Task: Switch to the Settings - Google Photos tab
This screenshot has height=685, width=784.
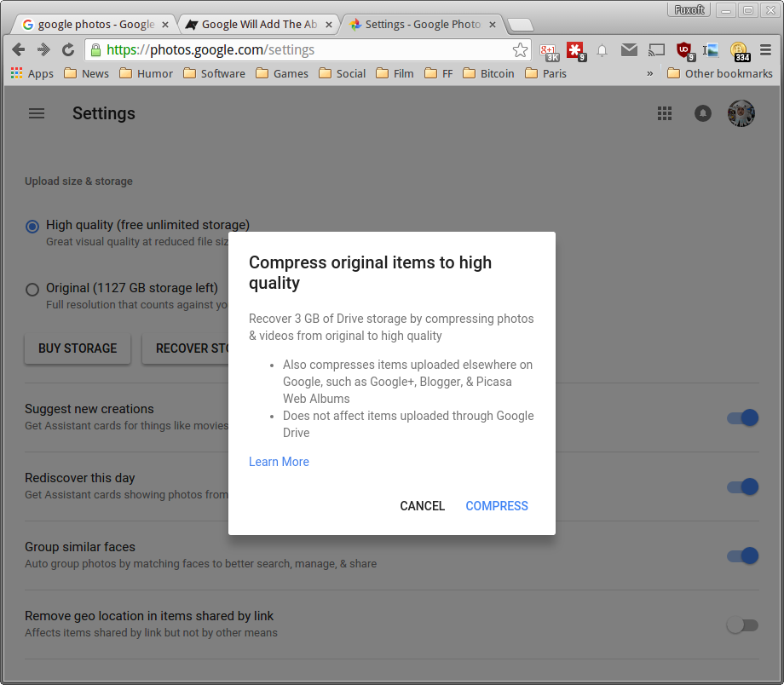Action: coord(418,25)
